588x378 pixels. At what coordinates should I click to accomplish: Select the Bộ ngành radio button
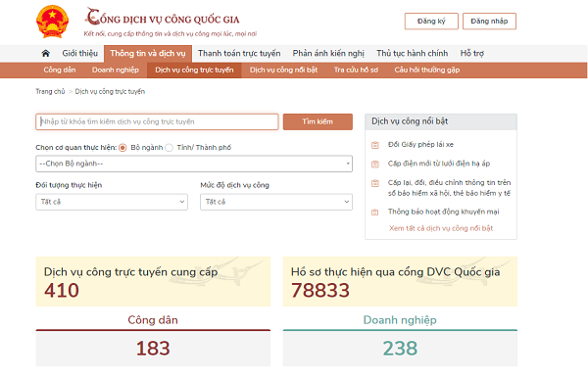[x=122, y=148]
